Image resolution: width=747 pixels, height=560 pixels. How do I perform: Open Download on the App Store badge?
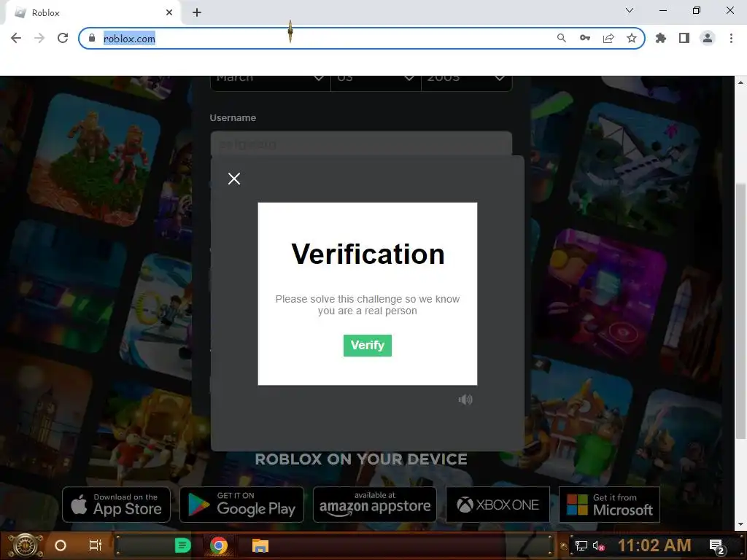(x=116, y=505)
